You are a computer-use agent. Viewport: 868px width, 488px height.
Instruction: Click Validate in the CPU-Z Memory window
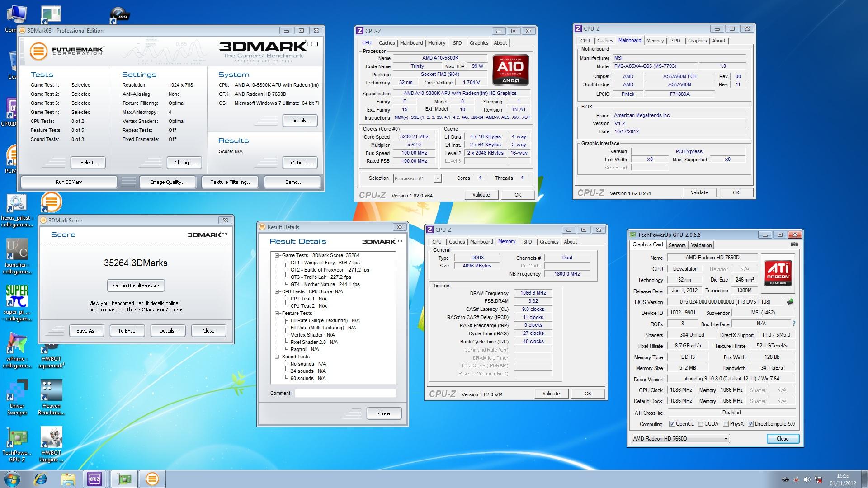[551, 394]
